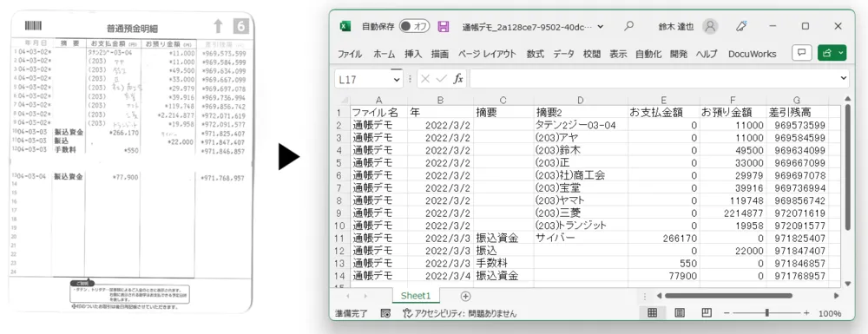Open the DocuWorks ribbon tab
868x334 pixels.
click(x=753, y=54)
